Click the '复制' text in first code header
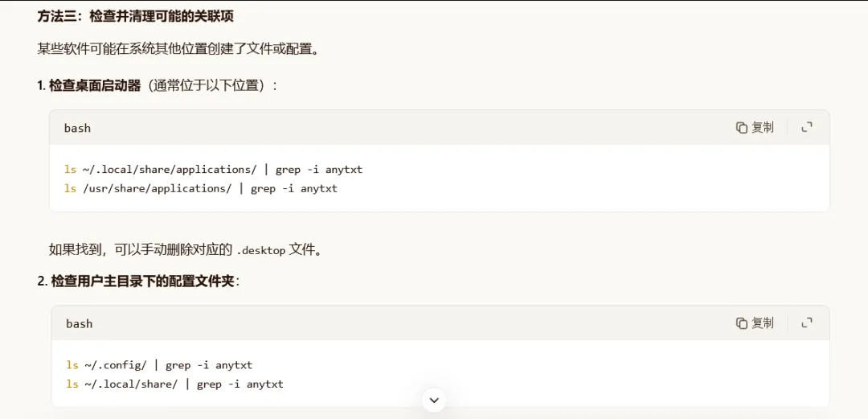 click(x=762, y=128)
